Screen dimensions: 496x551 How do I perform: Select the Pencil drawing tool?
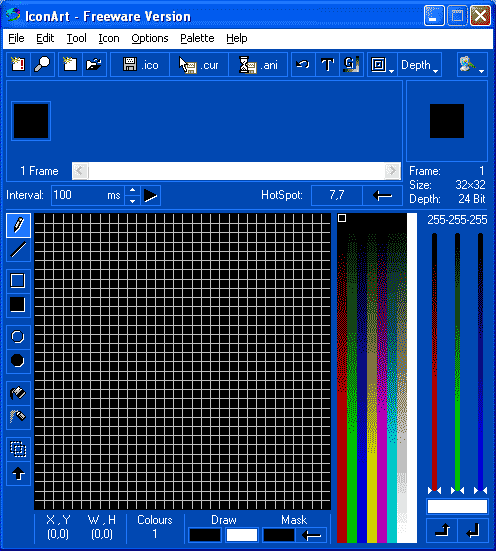[x=18, y=225]
